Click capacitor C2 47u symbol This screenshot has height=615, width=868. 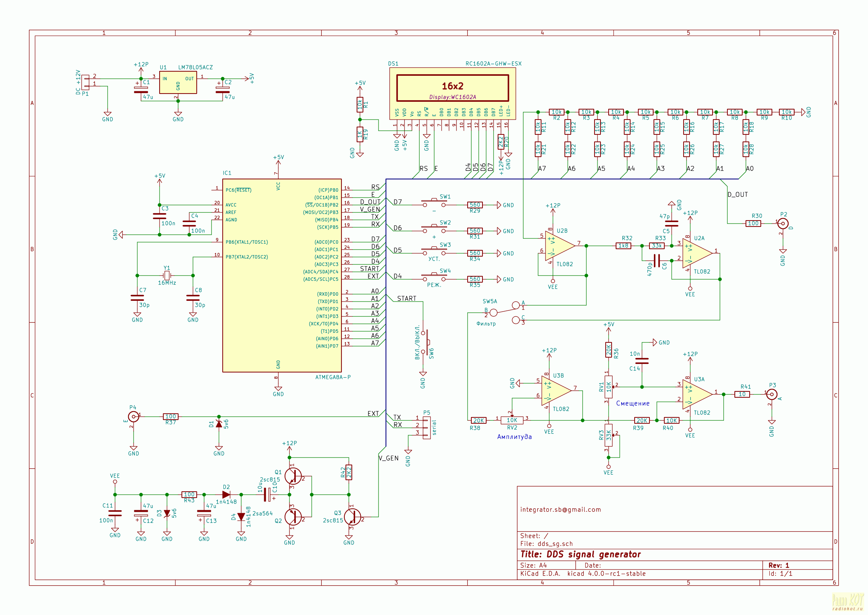223,90
